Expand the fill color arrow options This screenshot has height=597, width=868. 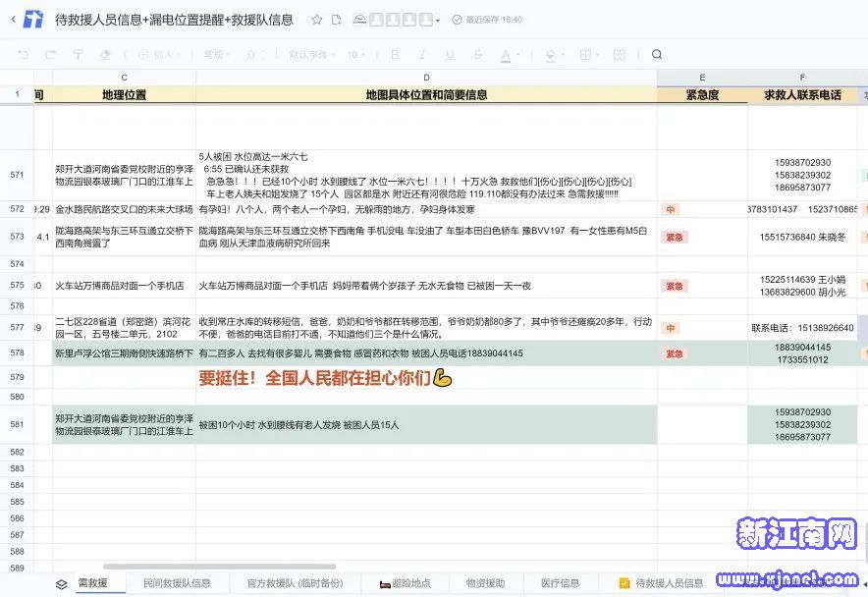pyautogui.click(x=563, y=54)
